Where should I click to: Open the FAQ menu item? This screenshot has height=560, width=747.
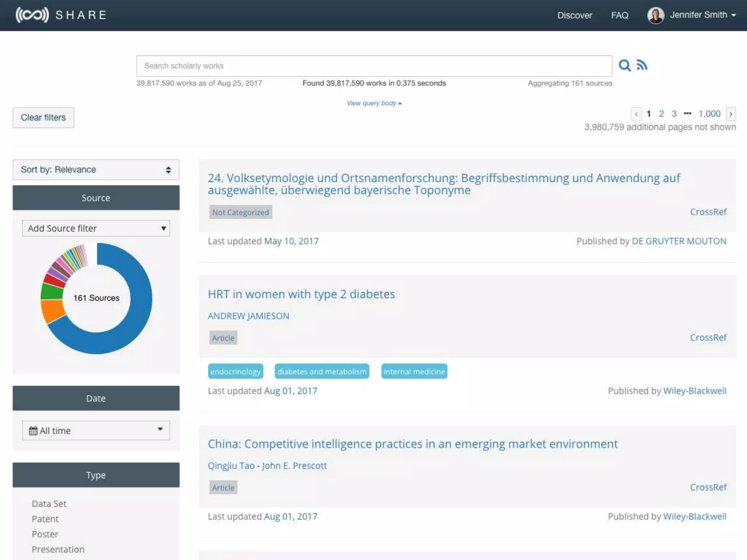pyautogui.click(x=619, y=15)
